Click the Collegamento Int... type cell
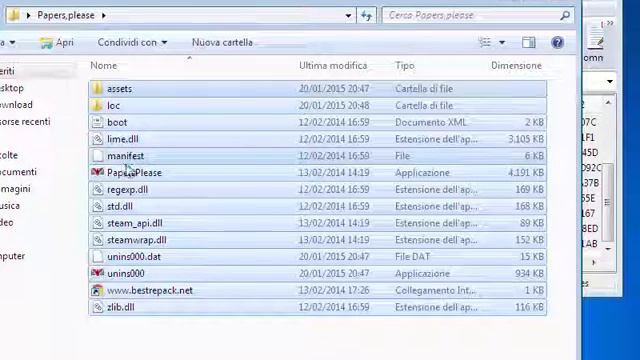Viewport: 640px width, 360px height. tap(436, 290)
